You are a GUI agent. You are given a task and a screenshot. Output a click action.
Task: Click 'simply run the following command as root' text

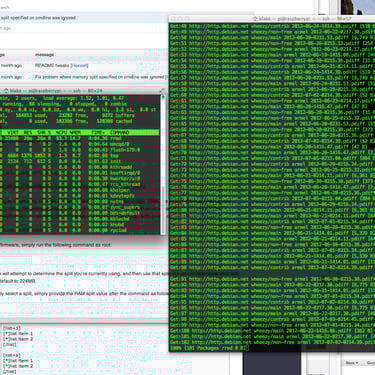pos(67,245)
